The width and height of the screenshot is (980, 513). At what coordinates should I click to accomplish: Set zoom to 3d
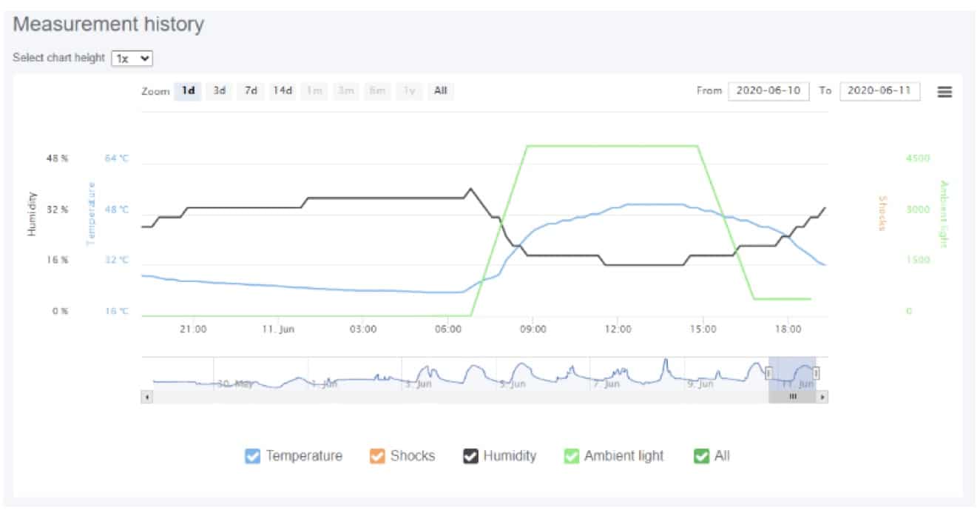tap(220, 91)
